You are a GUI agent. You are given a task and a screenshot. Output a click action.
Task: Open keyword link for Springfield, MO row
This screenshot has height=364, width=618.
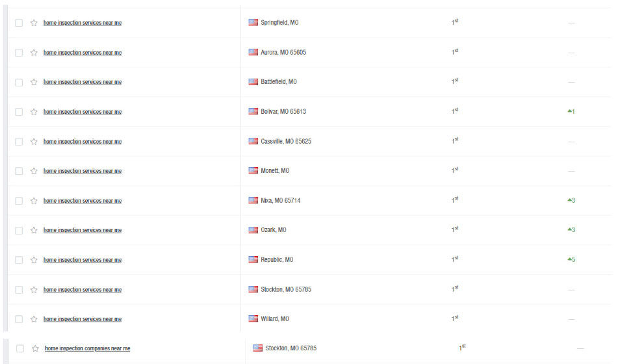(83, 23)
